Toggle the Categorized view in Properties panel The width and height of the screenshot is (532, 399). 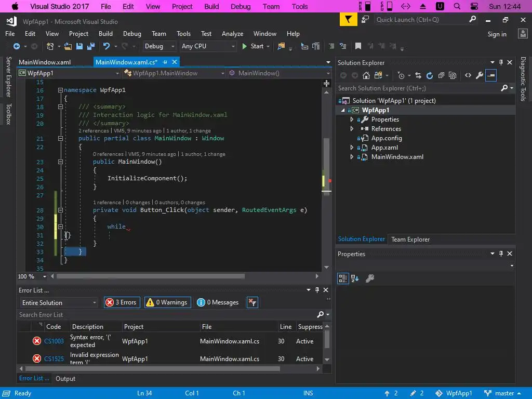pos(343,278)
